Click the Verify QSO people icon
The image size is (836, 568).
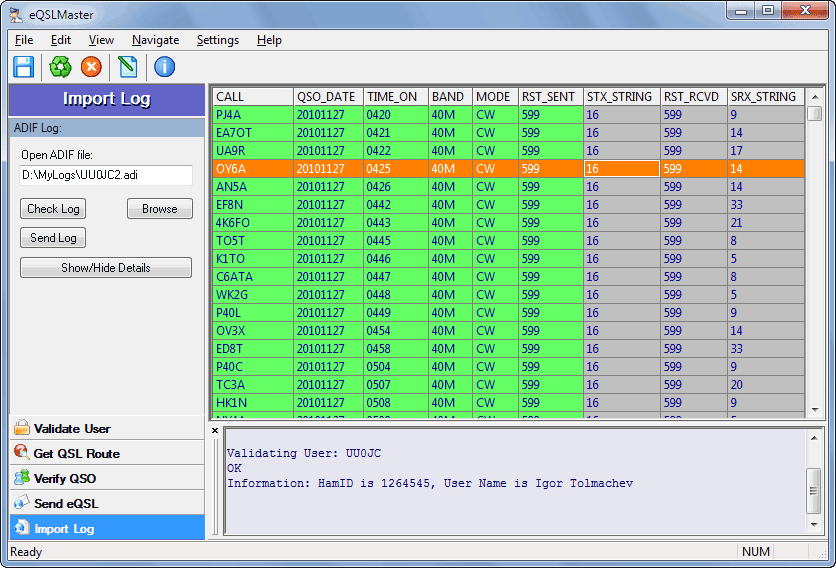22,477
